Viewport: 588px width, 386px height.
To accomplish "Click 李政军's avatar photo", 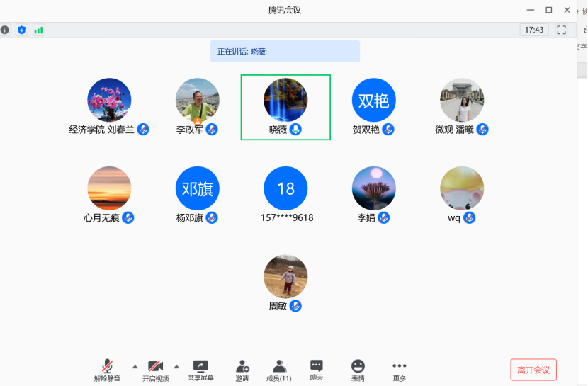I will click(197, 100).
